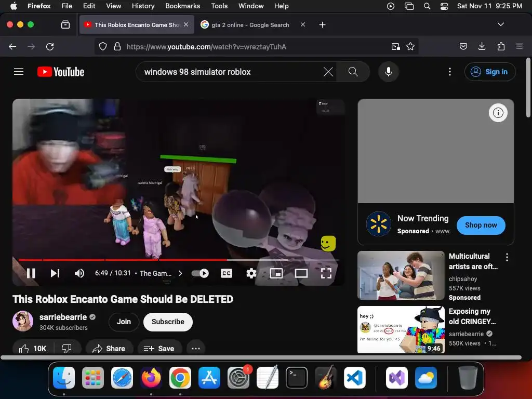Open the Bookmarks menu

coord(182,6)
